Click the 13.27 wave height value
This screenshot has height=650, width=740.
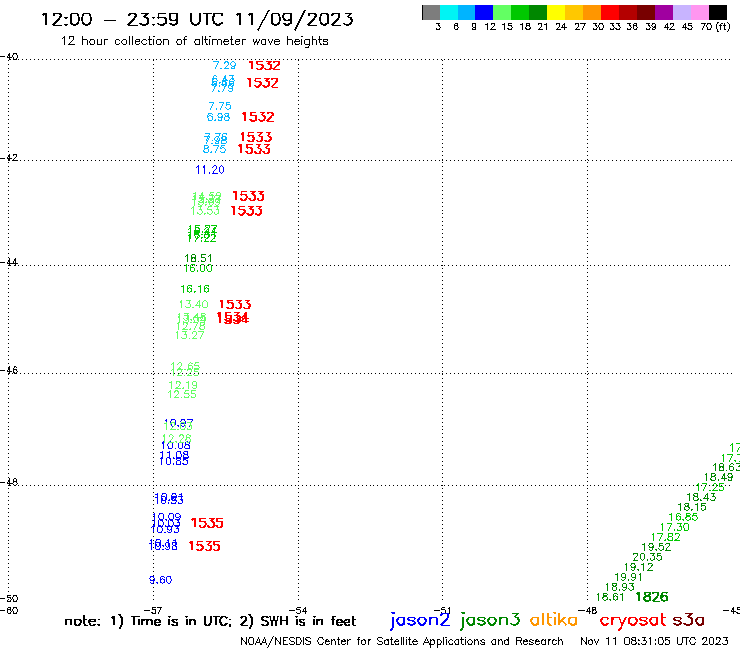click(x=189, y=335)
